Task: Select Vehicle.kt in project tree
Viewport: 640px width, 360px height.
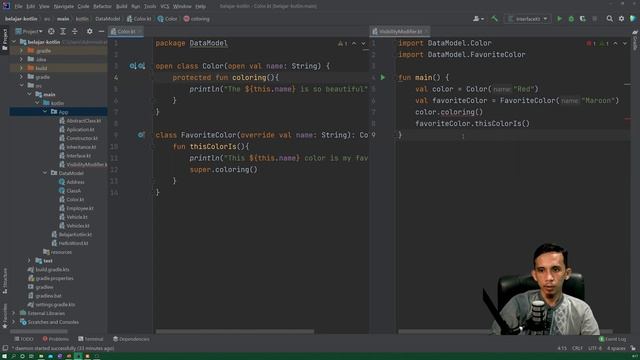Action: click(x=73, y=217)
